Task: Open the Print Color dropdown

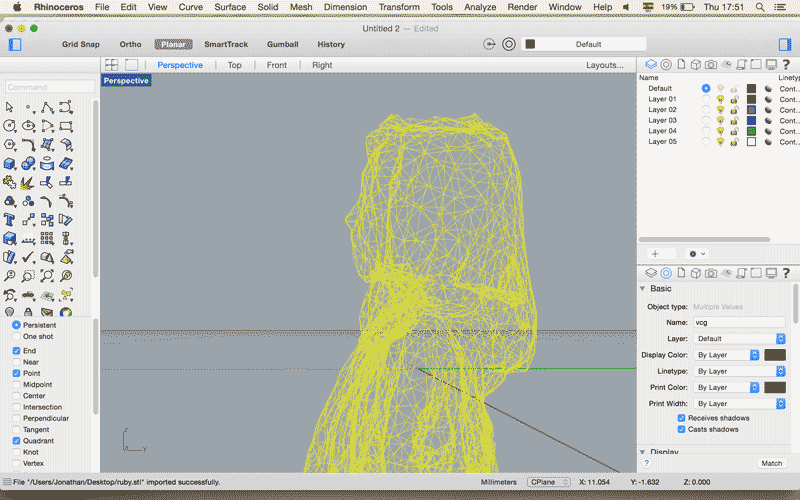Action: 727,387
